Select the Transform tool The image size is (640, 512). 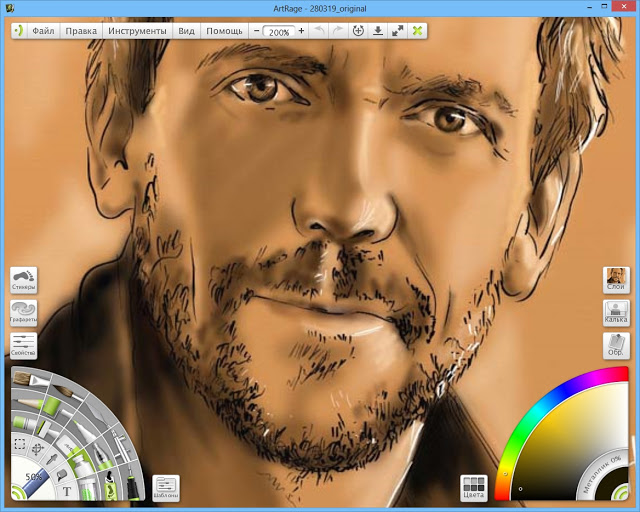click(38, 450)
